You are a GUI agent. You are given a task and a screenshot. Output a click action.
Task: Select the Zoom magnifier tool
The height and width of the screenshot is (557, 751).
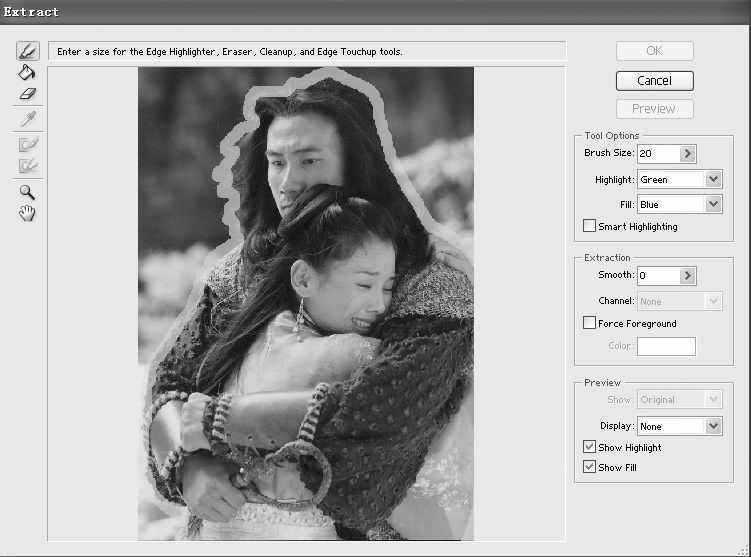(27, 192)
